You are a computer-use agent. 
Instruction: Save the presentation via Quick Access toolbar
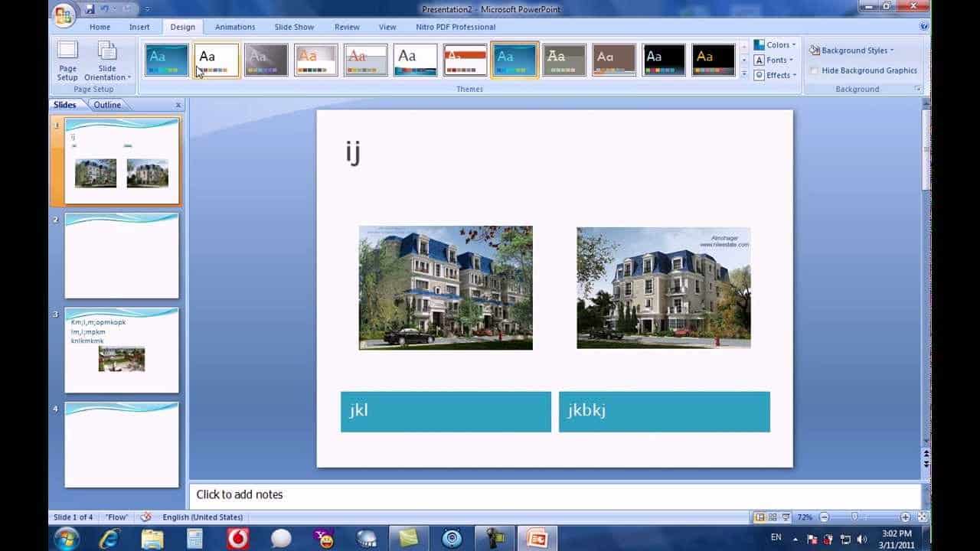tap(90, 9)
